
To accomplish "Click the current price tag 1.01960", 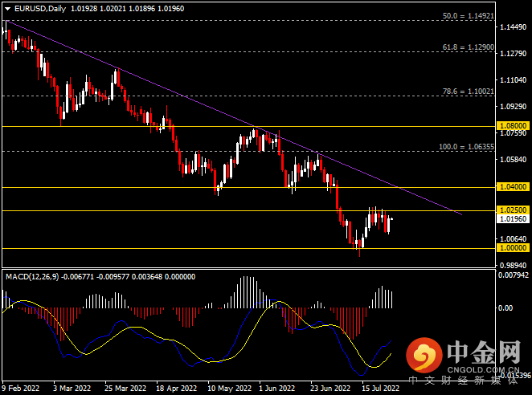I will pos(514,219).
